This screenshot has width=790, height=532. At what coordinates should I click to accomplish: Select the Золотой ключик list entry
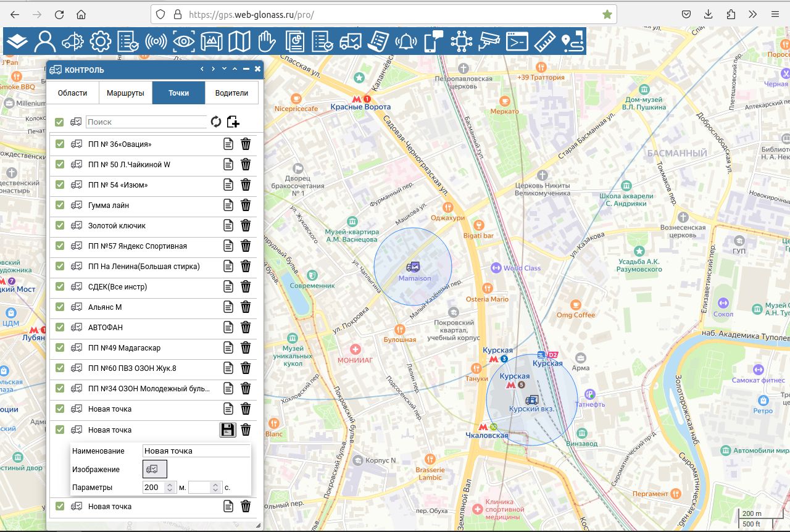pos(117,226)
